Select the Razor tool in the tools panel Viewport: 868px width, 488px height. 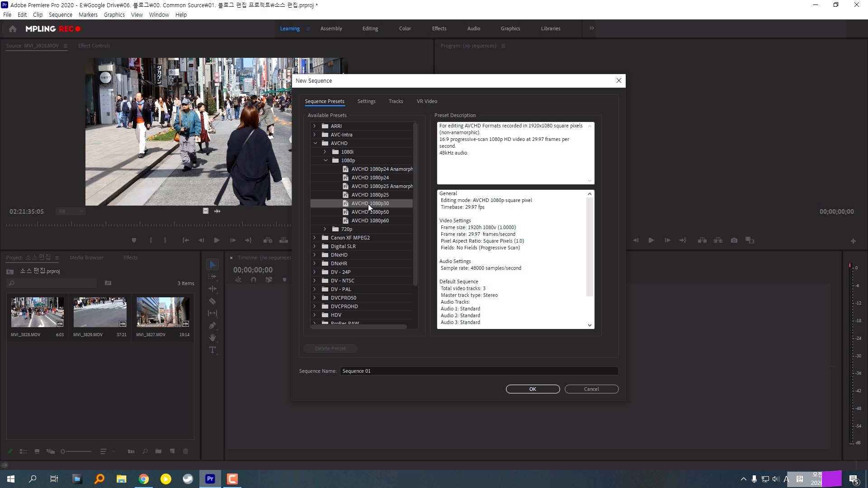point(212,301)
